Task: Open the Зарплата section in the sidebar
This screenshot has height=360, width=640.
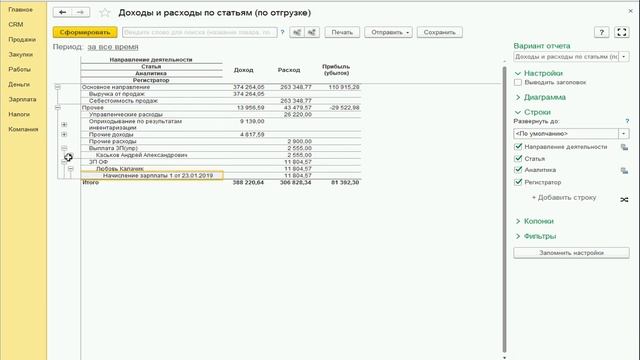Action: click(22, 99)
